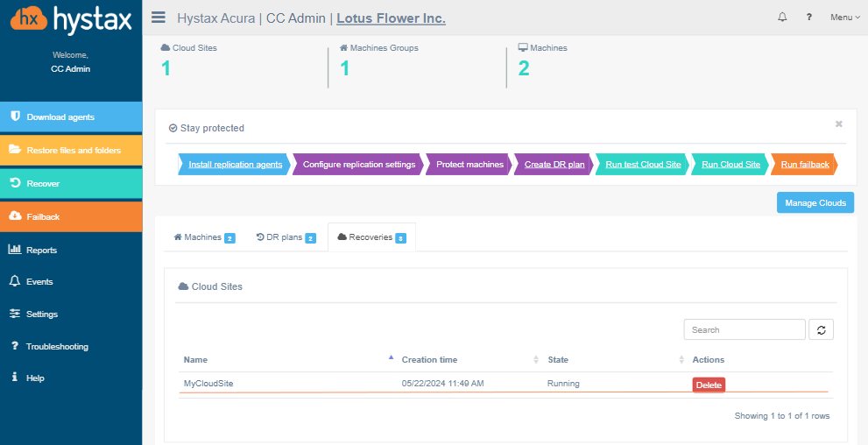Image resolution: width=868 pixels, height=445 pixels.
Task: Click Run test Cloud Site step
Action: [643, 165]
